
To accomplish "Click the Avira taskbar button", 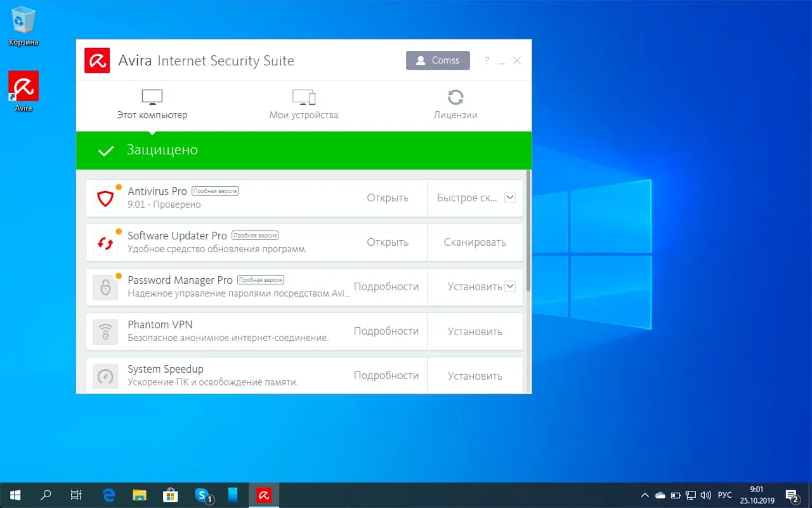I will pos(264,495).
